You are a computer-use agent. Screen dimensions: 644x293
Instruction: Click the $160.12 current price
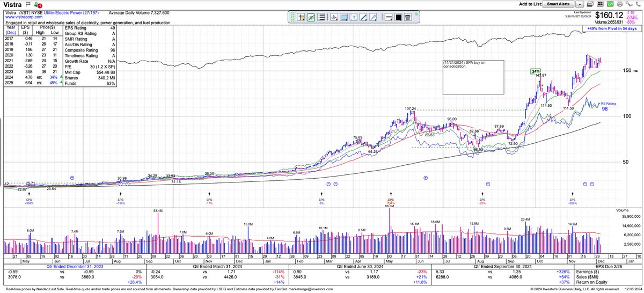click(609, 15)
